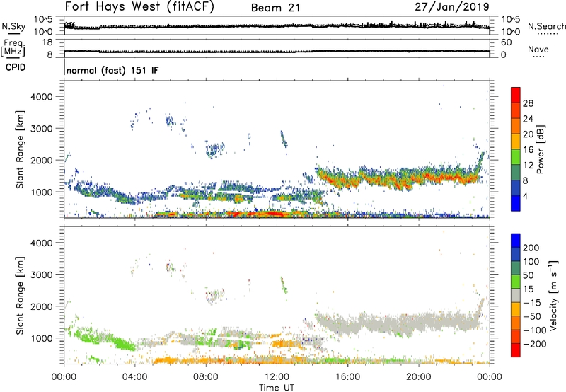Click the "4" label on Power colorbar
The height and width of the screenshot is (392, 566).
[525, 196]
